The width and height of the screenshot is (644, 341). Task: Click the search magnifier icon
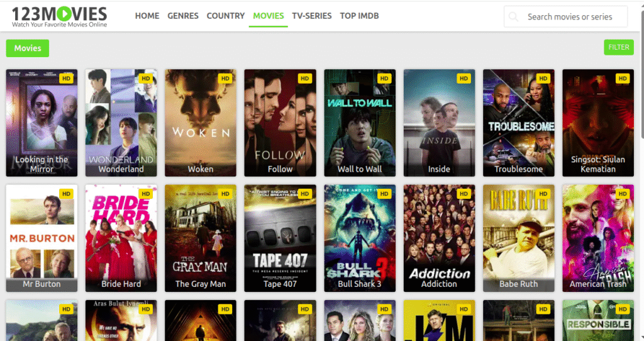(513, 17)
